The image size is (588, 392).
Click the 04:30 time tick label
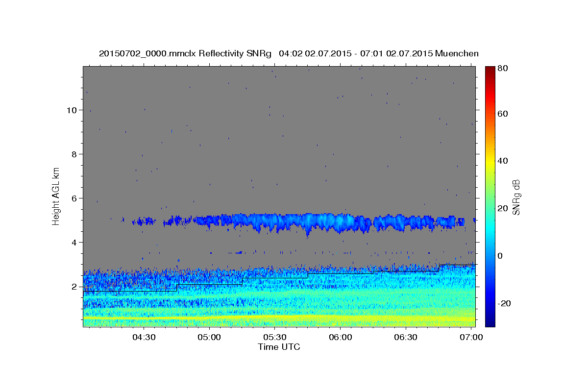pyautogui.click(x=144, y=338)
